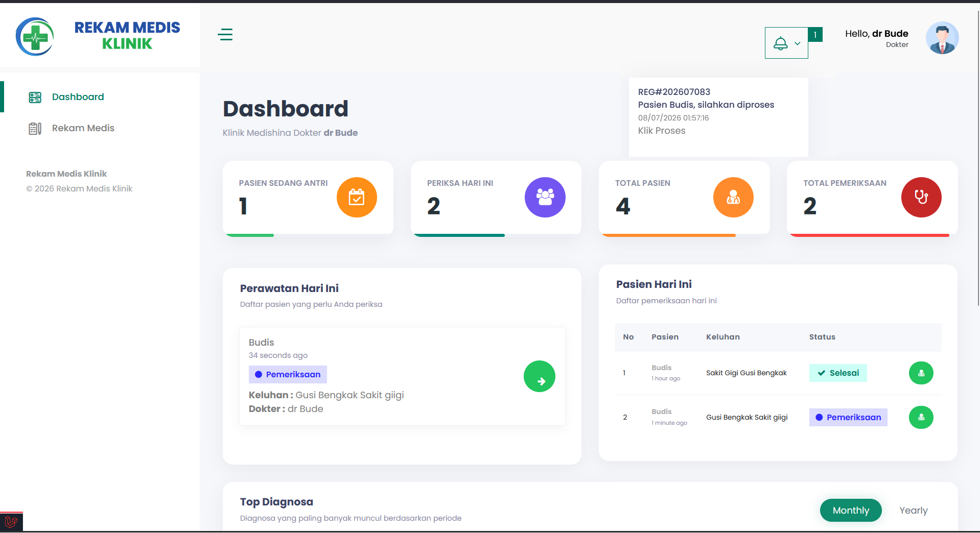980x533 pixels.
Task: Click the Pasien Sedang Antri count card
Action: pyautogui.click(x=308, y=199)
